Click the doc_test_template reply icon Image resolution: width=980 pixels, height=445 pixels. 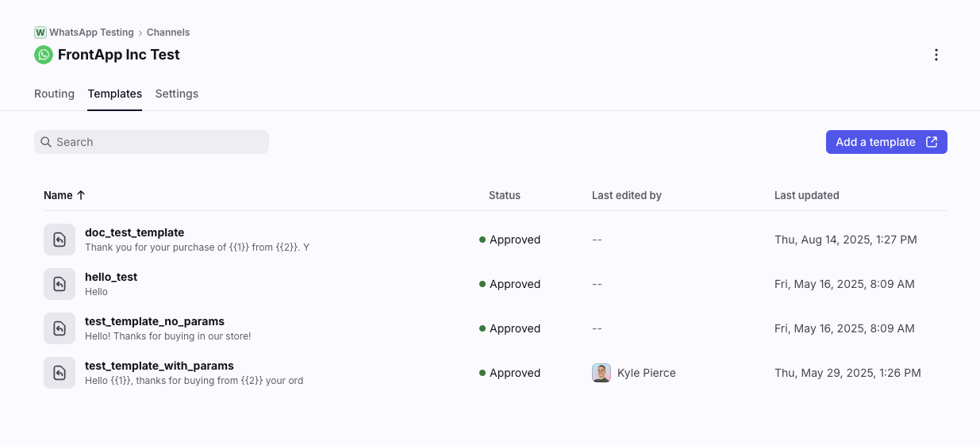(60, 240)
